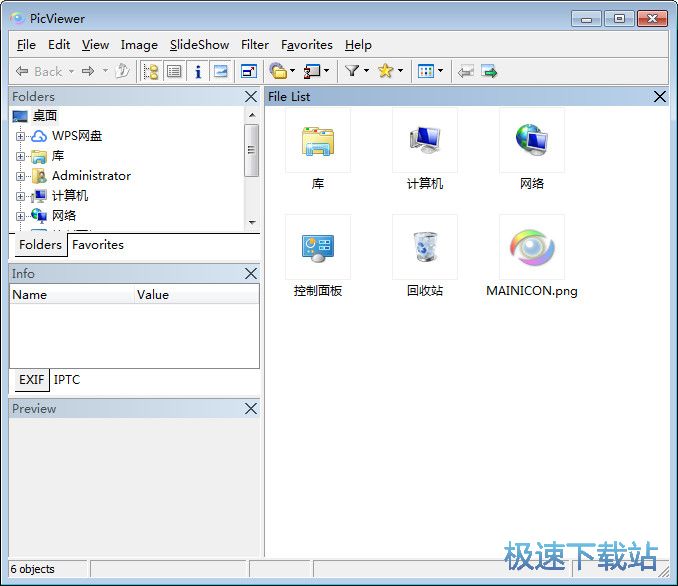Click the full screen view toolbar icon
Viewport: 678px width, 586px height.
pyautogui.click(x=248, y=71)
